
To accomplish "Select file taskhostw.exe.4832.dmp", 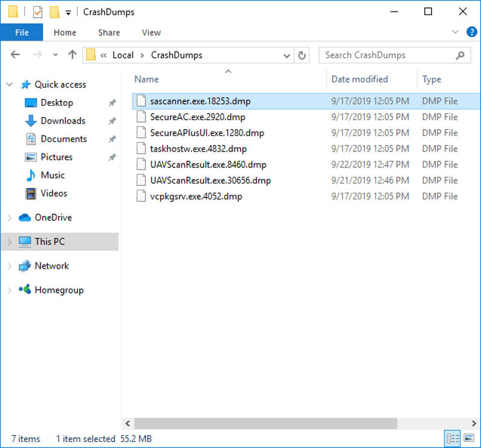I will [198, 149].
